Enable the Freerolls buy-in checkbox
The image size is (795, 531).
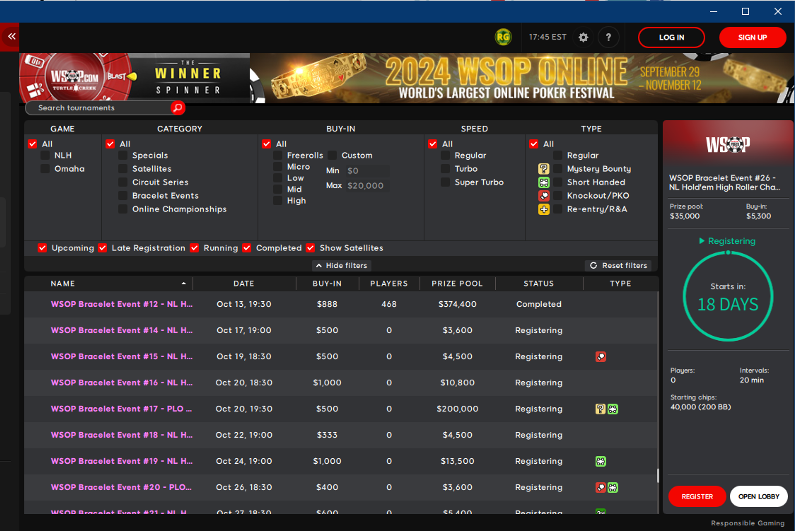[x=278, y=156]
